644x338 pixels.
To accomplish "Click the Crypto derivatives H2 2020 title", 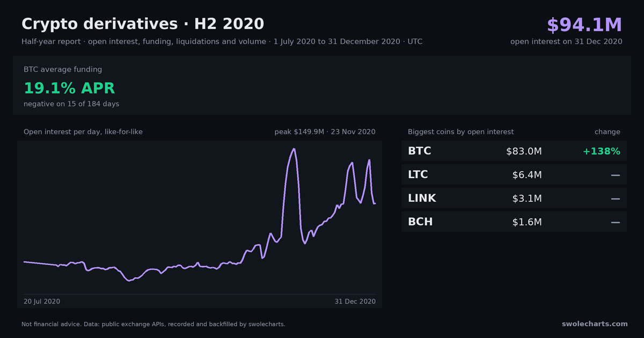I will click(143, 24).
